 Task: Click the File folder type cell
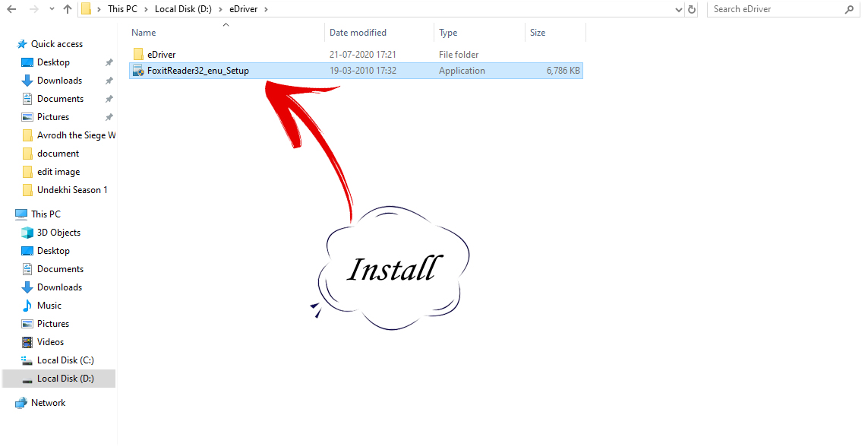pos(459,54)
